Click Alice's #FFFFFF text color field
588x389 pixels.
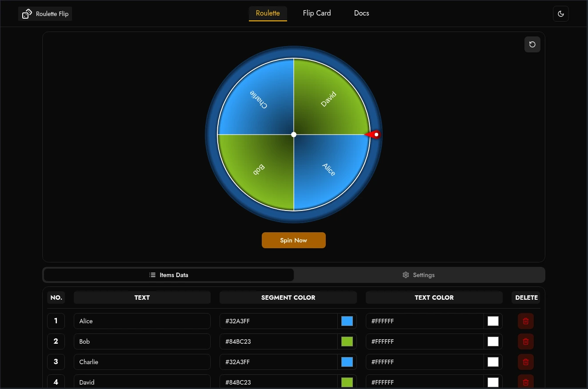tap(425, 321)
